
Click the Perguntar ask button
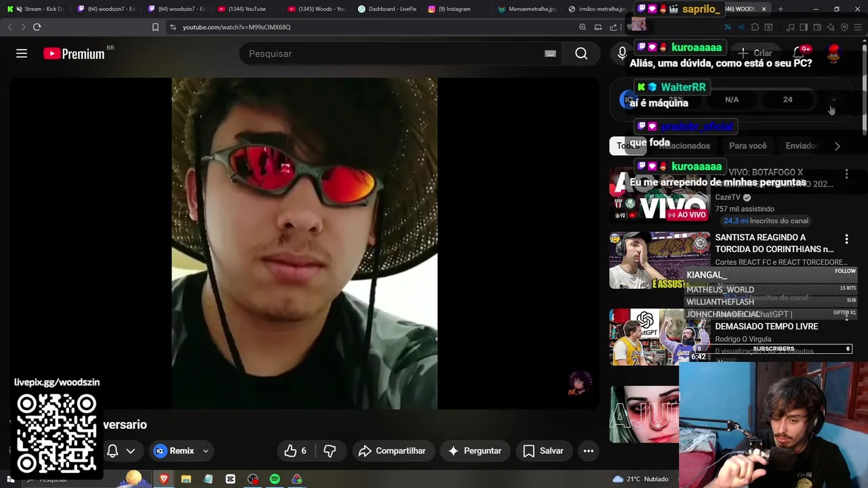(x=475, y=451)
